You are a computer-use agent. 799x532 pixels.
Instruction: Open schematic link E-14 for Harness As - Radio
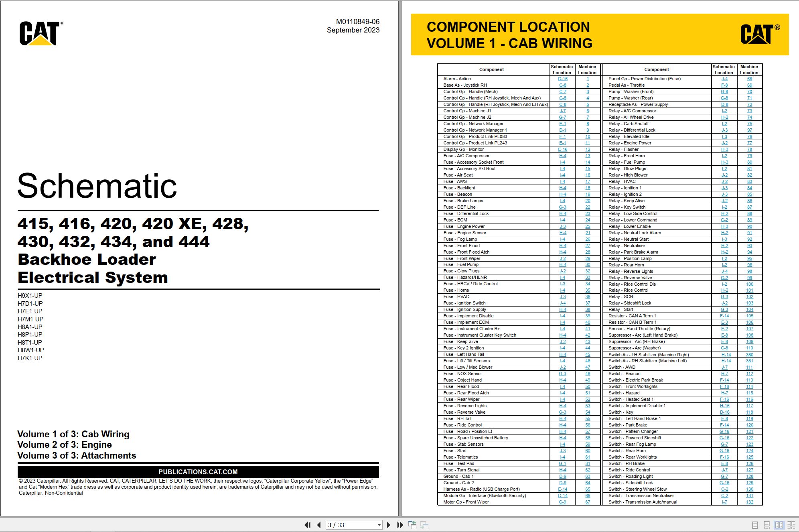tap(563, 489)
